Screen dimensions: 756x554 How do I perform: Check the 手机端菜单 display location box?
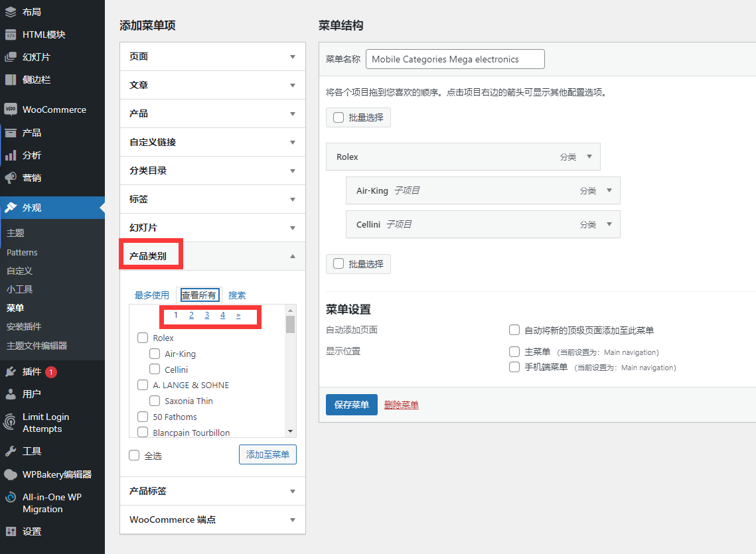click(514, 367)
